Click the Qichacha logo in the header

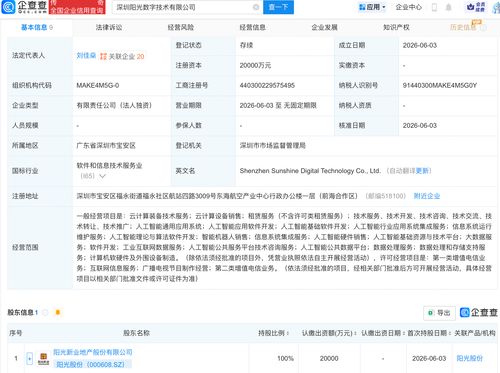click(24, 7)
